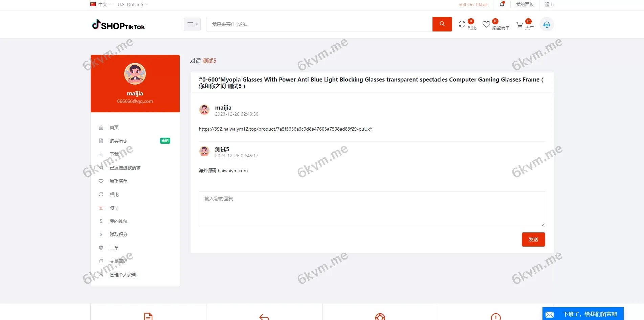Select 我的钱包 in the sidebar menu
This screenshot has height=320, width=644.
point(118,221)
